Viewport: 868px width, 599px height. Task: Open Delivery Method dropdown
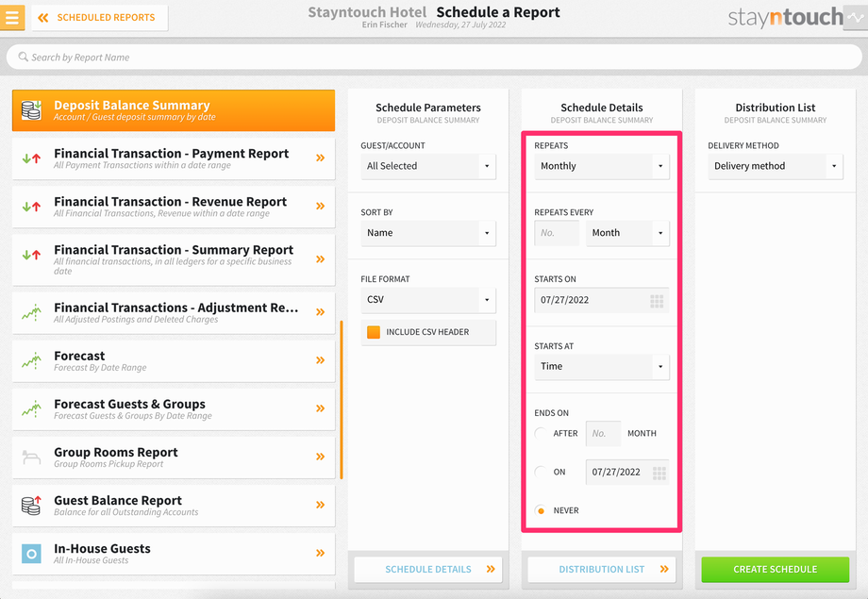tap(775, 166)
